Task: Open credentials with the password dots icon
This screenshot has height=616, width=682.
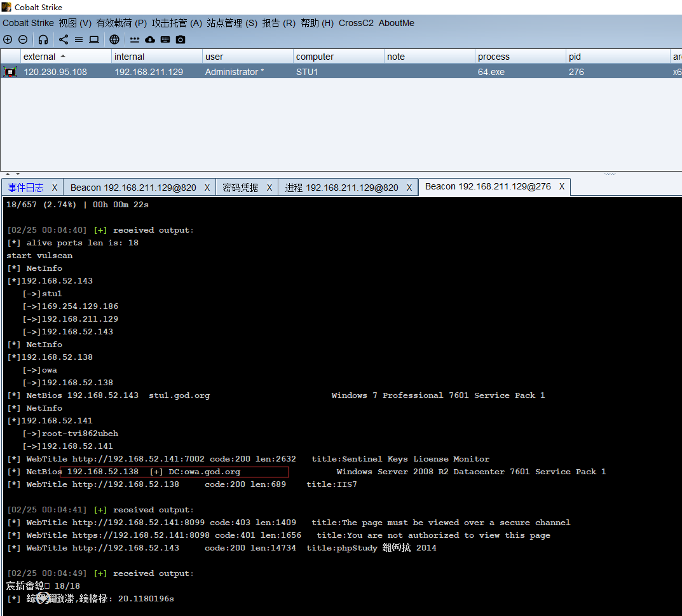Action: [135, 39]
